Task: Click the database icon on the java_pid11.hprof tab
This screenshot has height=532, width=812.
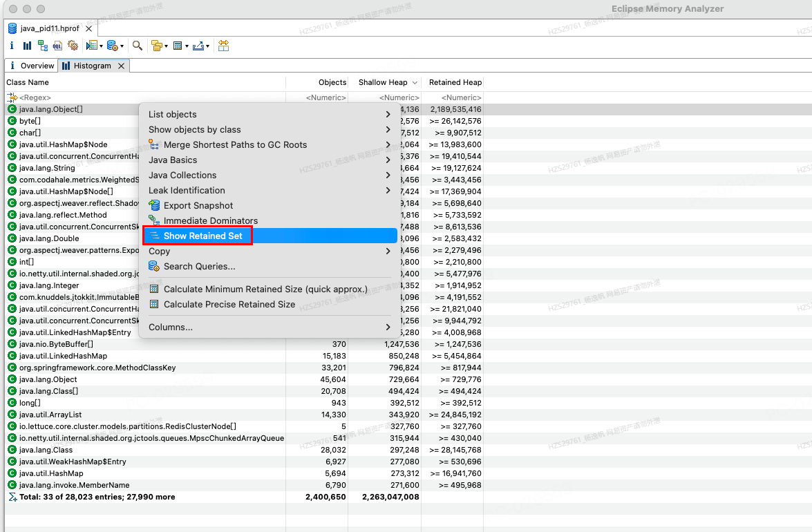Action: [x=12, y=28]
